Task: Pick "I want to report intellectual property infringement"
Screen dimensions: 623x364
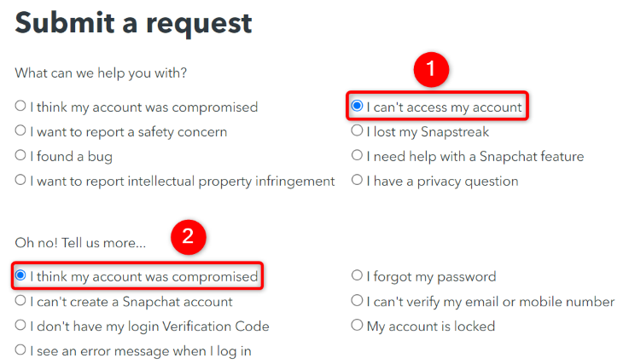Action: coord(20,181)
